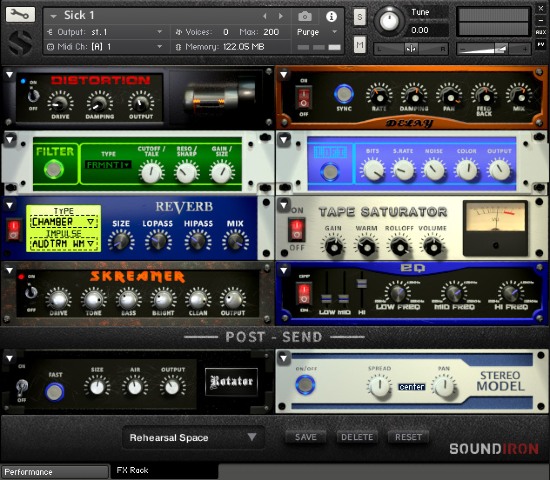Toggle the LoFi power button
Image resolution: width=550 pixels, height=480 pixels.
tap(330, 172)
